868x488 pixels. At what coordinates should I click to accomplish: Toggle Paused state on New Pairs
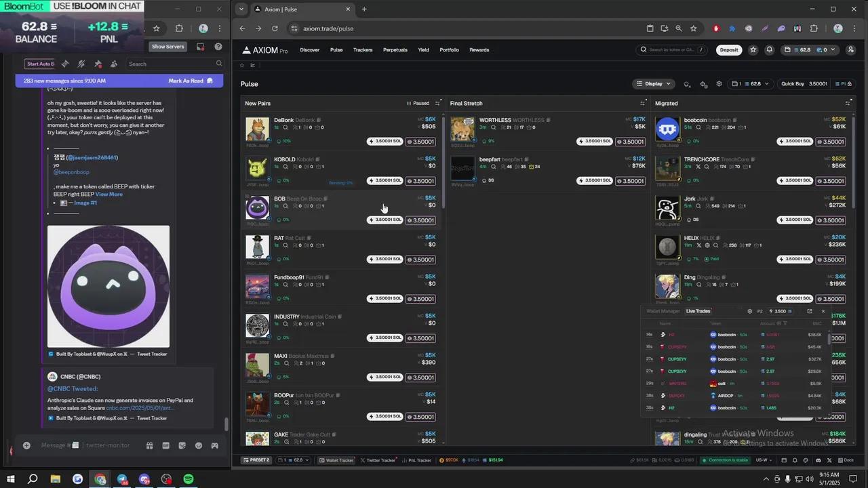(418, 103)
